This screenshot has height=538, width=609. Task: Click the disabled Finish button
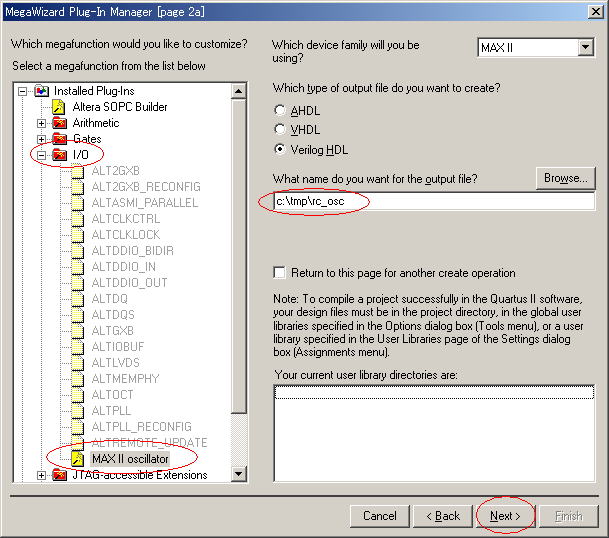pyautogui.click(x=569, y=516)
